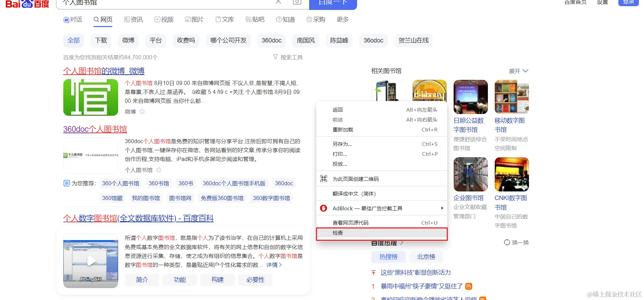Open the 贴吧 tab
The image size is (644, 300).
(255, 20)
